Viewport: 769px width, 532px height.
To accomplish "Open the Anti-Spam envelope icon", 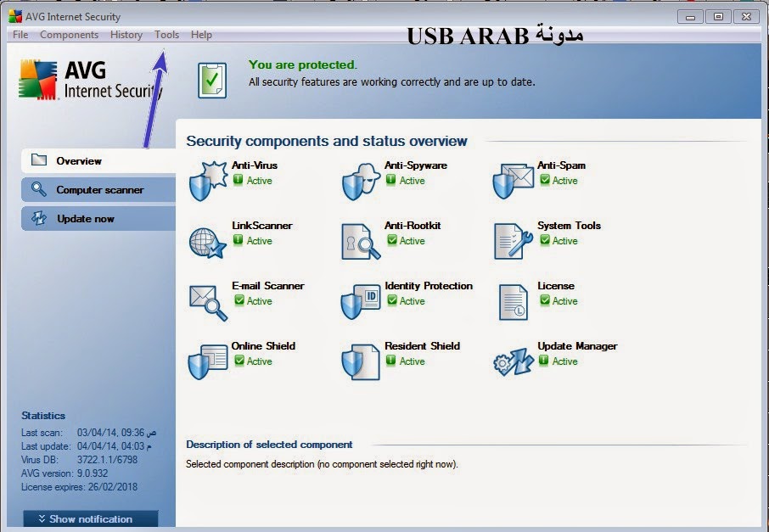I will pyautogui.click(x=514, y=182).
